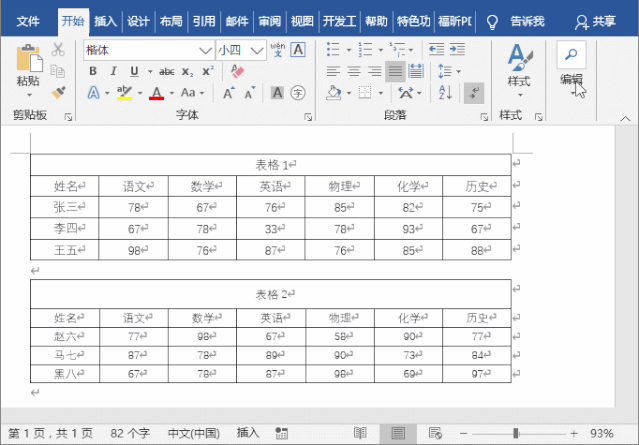Center align the paragraph
This screenshot has height=445, width=639.
pyautogui.click(x=354, y=71)
